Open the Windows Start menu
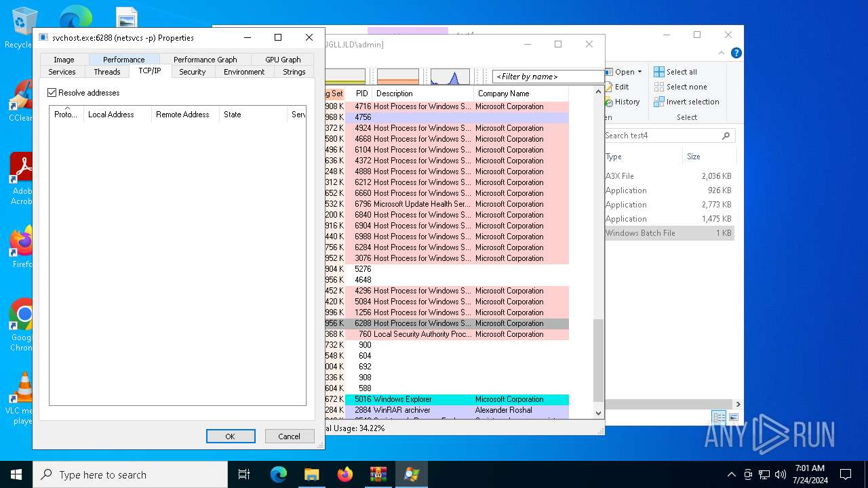The width and height of the screenshot is (868, 488). tap(16, 474)
